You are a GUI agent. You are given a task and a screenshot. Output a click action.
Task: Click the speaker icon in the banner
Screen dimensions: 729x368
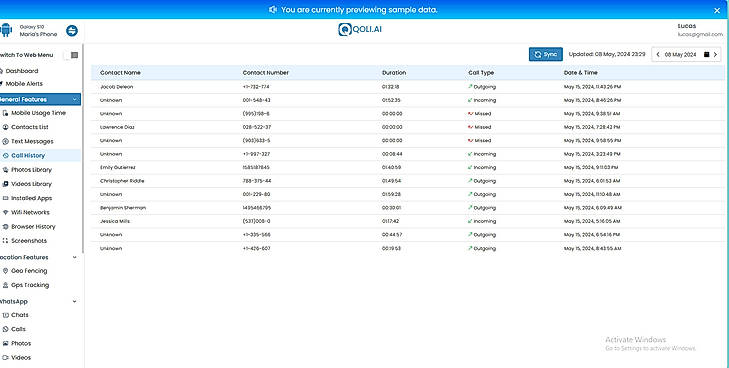tap(273, 9)
